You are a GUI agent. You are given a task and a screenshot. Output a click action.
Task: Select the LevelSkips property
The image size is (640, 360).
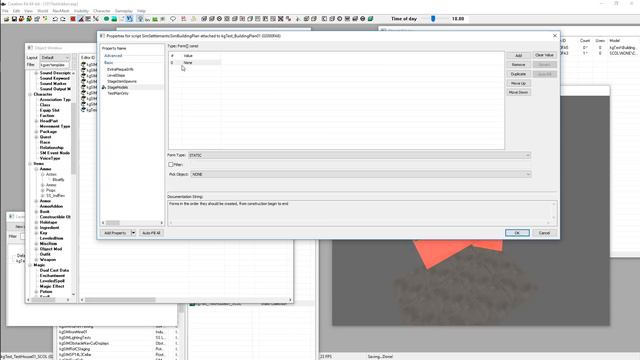coord(116,76)
